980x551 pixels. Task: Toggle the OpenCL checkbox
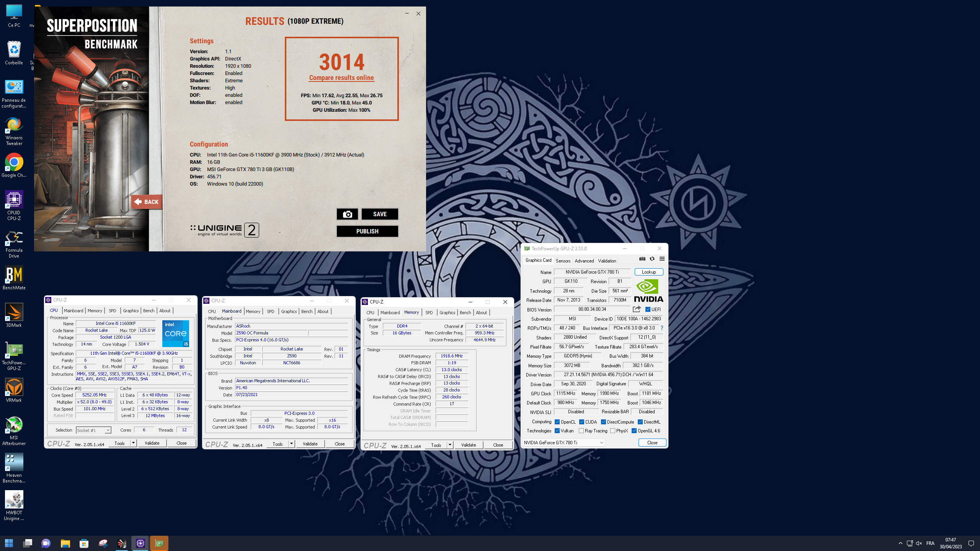557,422
